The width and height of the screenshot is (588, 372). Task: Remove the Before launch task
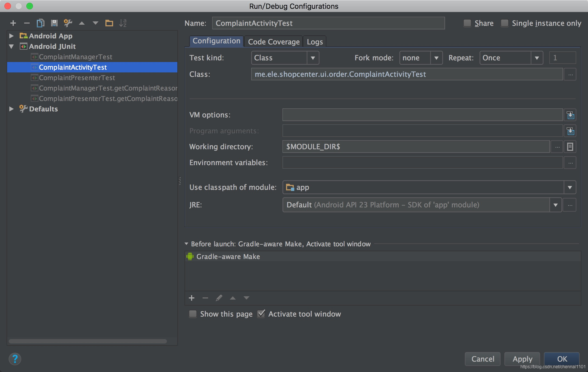click(x=205, y=298)
